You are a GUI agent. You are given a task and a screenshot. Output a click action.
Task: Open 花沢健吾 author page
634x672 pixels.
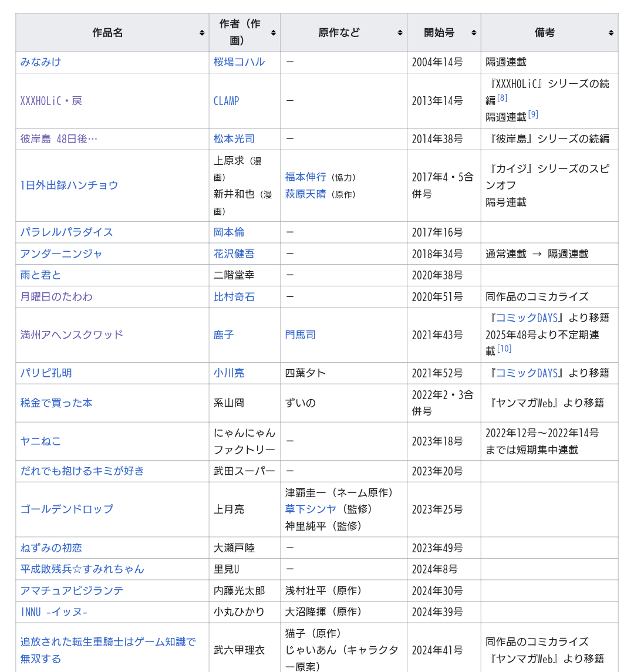point(234,254)
